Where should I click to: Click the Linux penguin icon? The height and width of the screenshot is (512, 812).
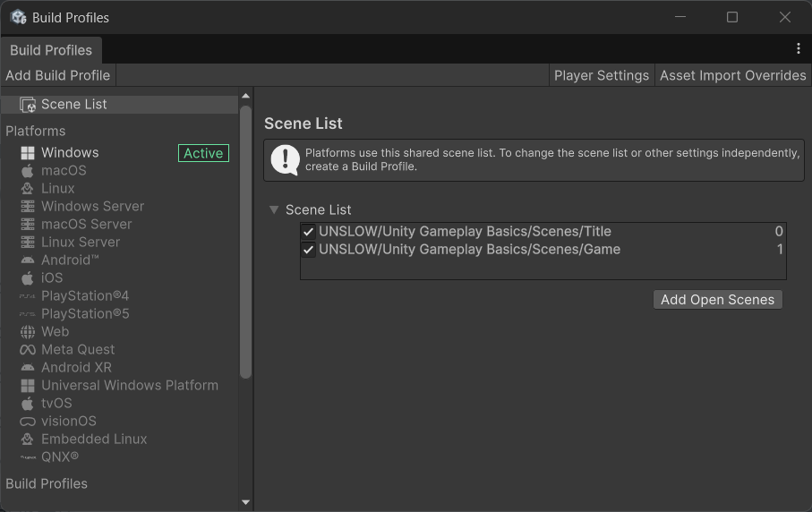tap(28, 189)
